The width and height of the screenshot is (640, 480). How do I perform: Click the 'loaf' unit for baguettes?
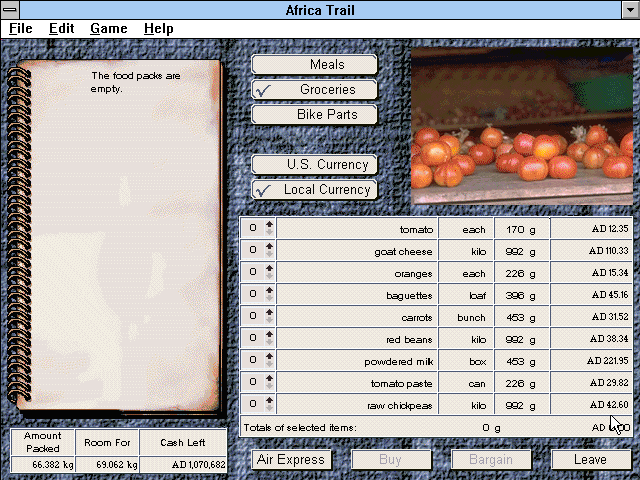(x=477, y=296)
